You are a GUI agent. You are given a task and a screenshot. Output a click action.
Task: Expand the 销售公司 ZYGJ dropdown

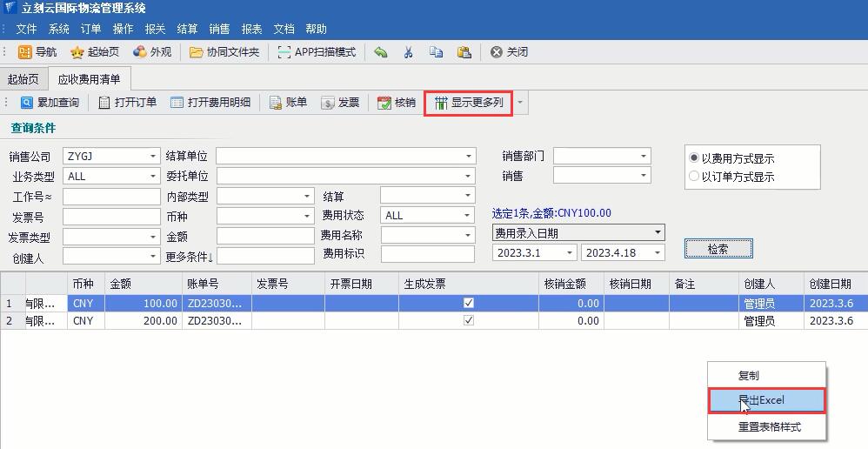pyautogui.click(x=152, y=157)
